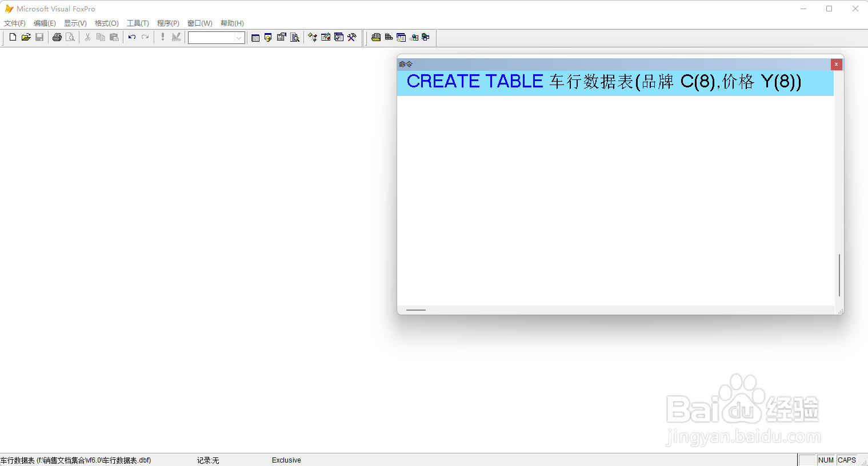
Task: Click the Run exclamation icon
Action: (x=163, y=37)
